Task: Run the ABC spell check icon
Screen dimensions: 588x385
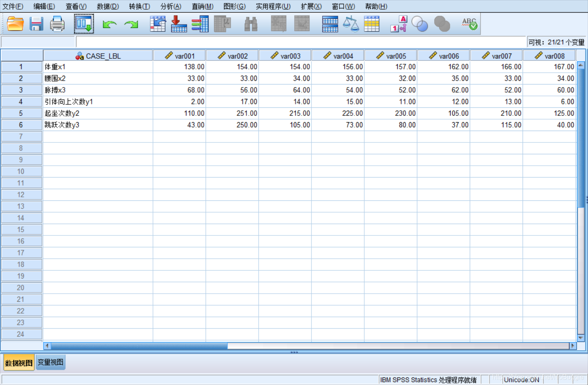Action: [x=469, y=24]
